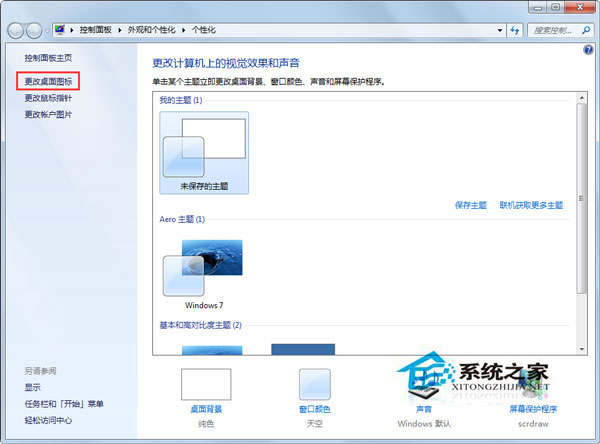Click the 保存主题 link
Screen dimensions: 600x444
point(470,205)
